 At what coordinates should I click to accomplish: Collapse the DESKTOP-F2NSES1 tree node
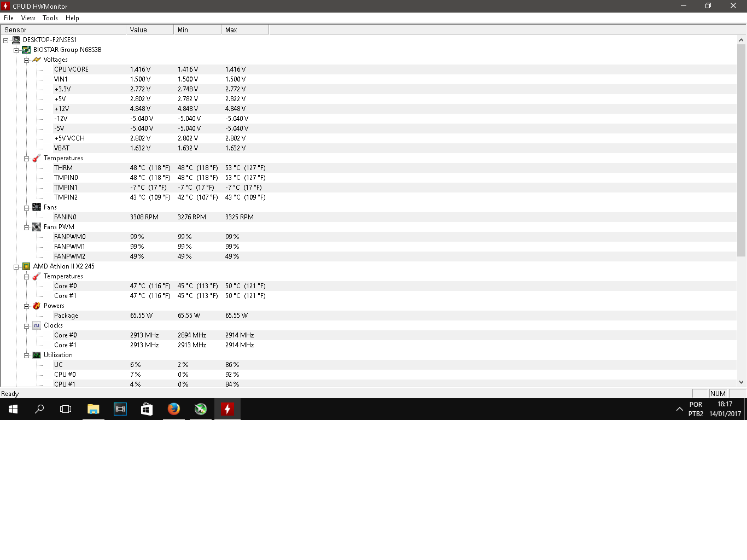[5, 40]
